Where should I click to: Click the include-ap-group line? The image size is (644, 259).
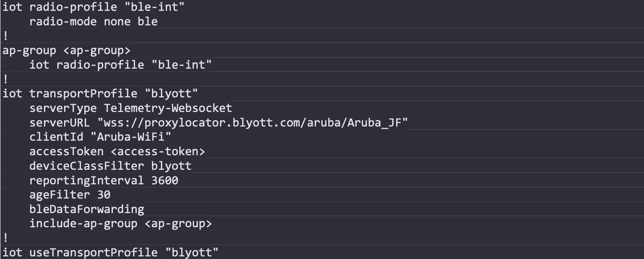tap(83, 224)
